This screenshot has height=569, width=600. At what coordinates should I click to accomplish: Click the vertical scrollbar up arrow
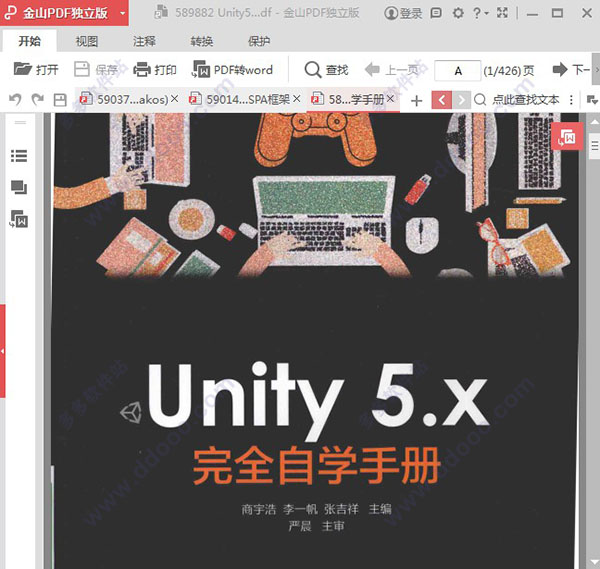coord(594,123)
